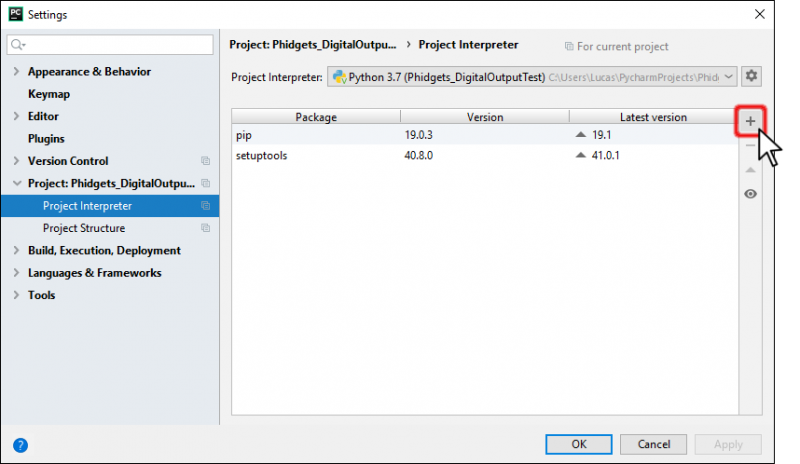800x464 pixels.
Task: Open Languages & Frameworks category
Action: pos(94,273)
